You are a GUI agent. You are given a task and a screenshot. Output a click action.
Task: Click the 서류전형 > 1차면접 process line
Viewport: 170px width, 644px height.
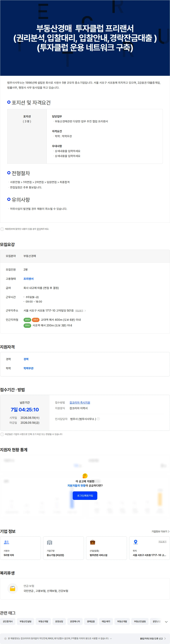40,182
